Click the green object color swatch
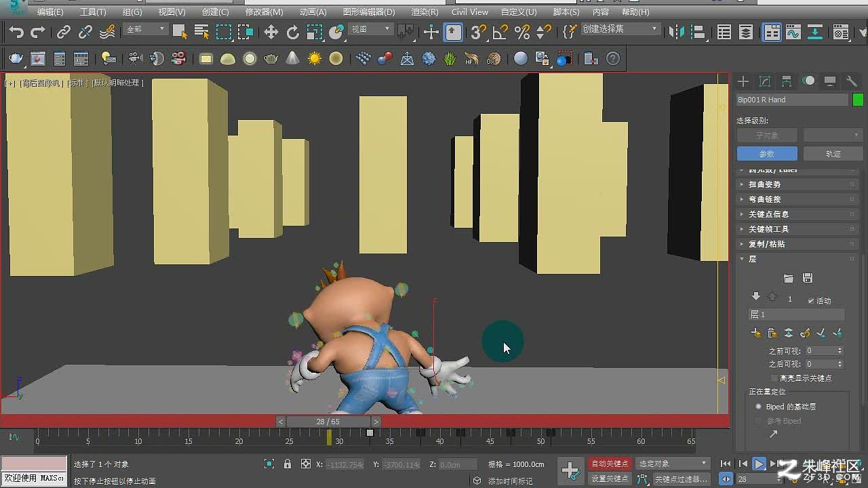The image size is (868, 488). point(858,100)
